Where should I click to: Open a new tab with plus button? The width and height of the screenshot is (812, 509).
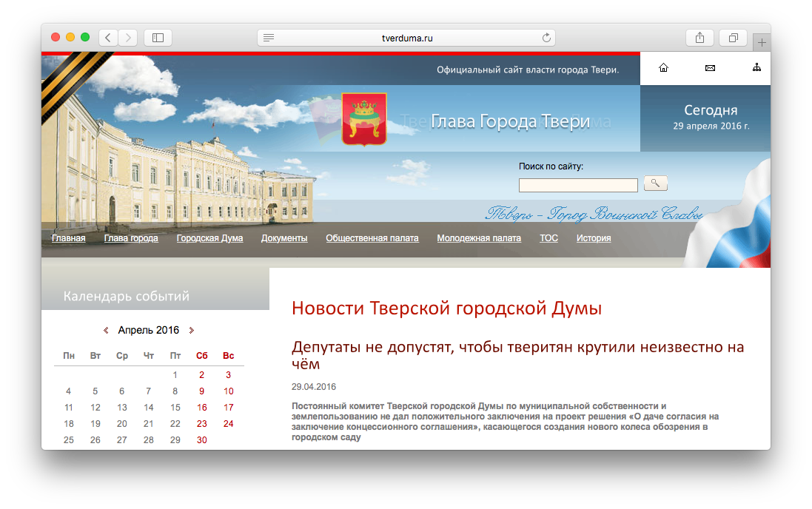(x=762, y=43)
